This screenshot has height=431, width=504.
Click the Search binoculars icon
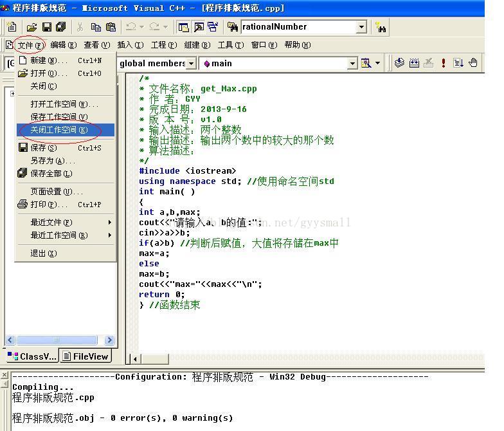pyautogui.click(x=381, y=27)
